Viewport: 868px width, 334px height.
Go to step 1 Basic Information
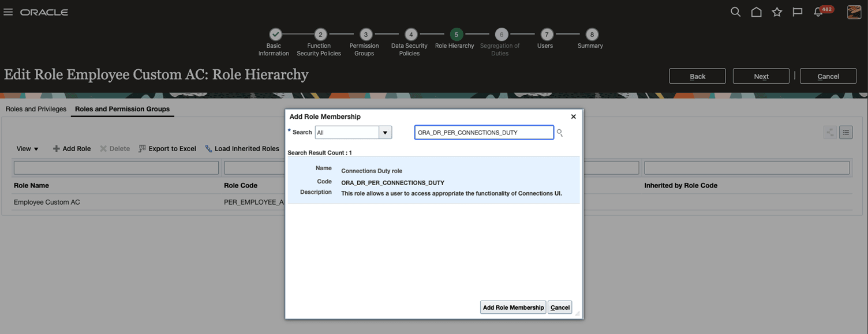tap(275, 35)
